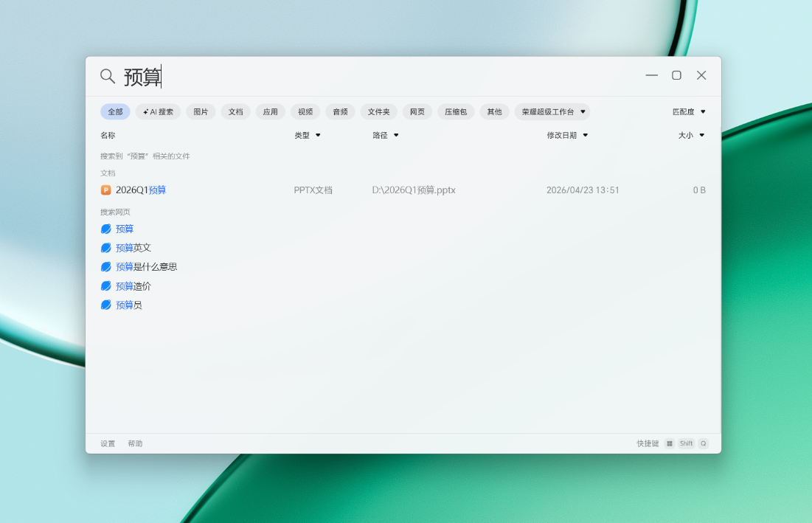
Task: Click browser icon beside 预算造价
Action: (x=105, y=286)
